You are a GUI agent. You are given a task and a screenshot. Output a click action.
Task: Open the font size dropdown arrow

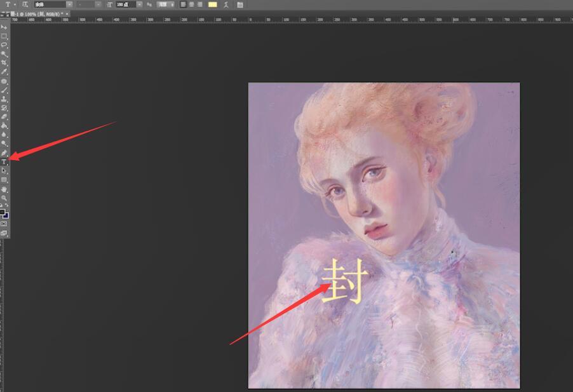pyautogui.click(x=139, y=4)
